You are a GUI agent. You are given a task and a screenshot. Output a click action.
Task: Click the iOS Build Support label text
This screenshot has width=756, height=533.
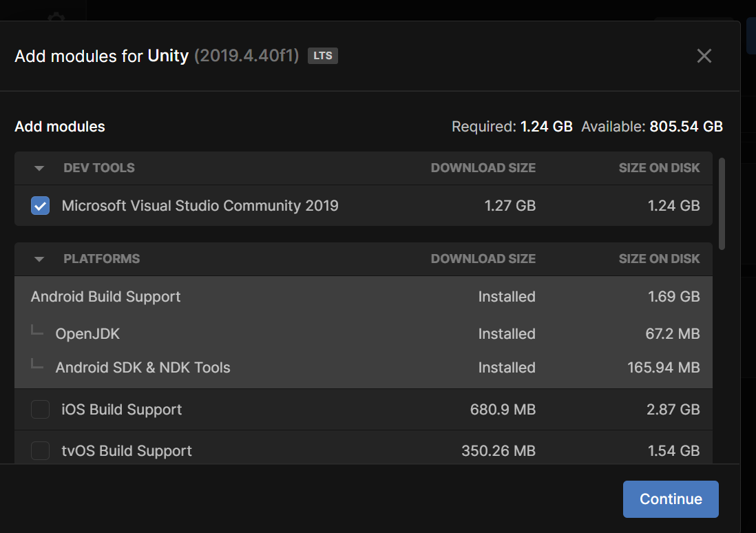click(x=122, y=410)
